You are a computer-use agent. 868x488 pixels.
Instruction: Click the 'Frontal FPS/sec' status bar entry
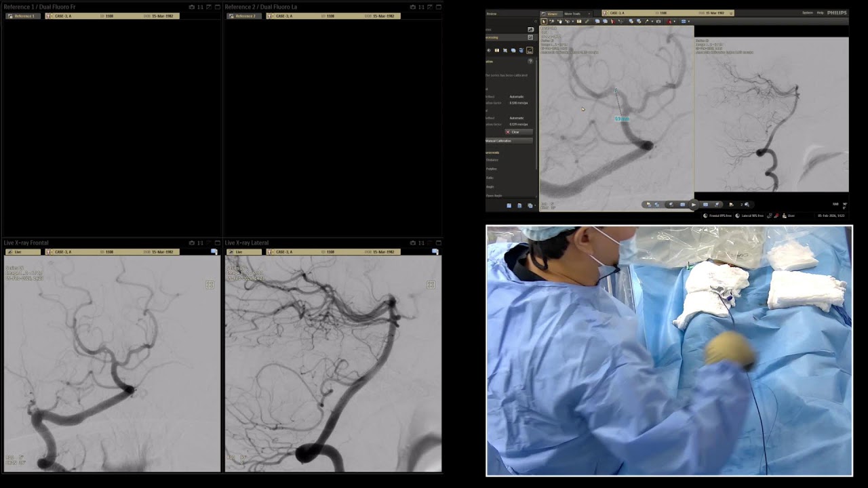(x=717, y=216)
